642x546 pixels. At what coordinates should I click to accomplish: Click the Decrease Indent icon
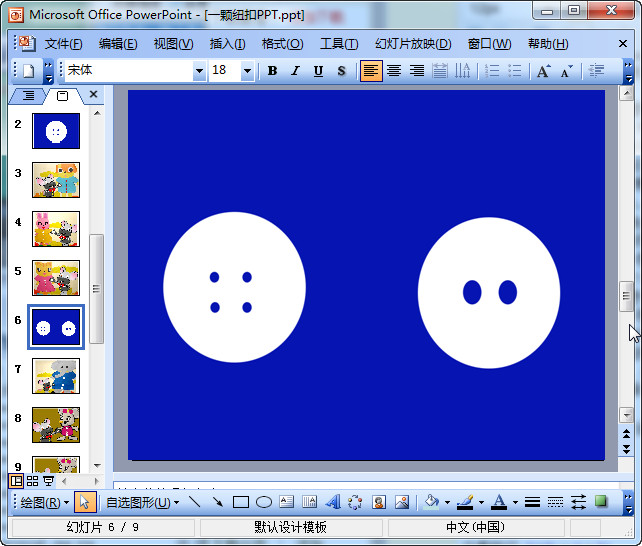[596, 71]
